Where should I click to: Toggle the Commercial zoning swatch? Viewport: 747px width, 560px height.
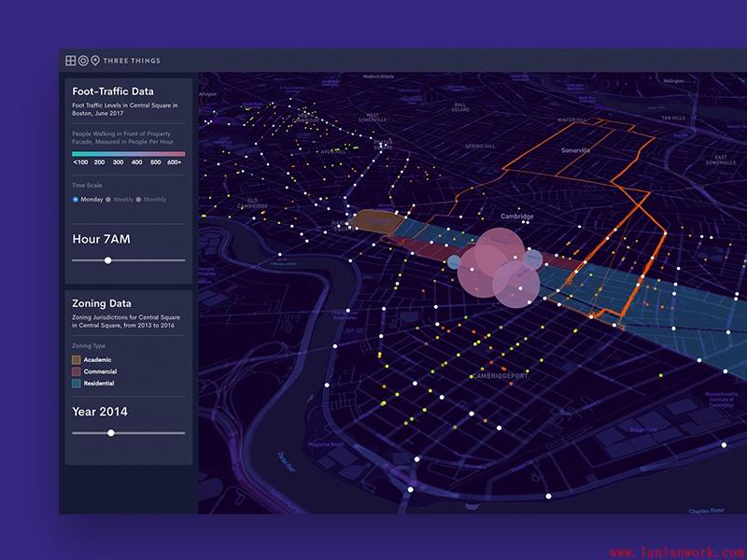tap(77, 371)
